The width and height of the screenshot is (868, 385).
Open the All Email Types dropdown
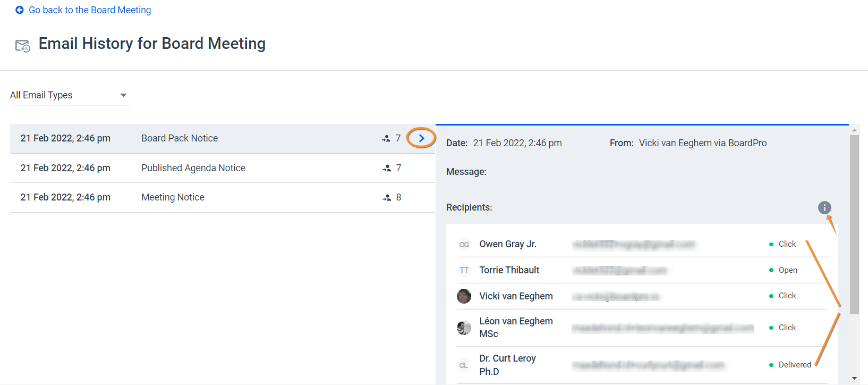[69, 95]
